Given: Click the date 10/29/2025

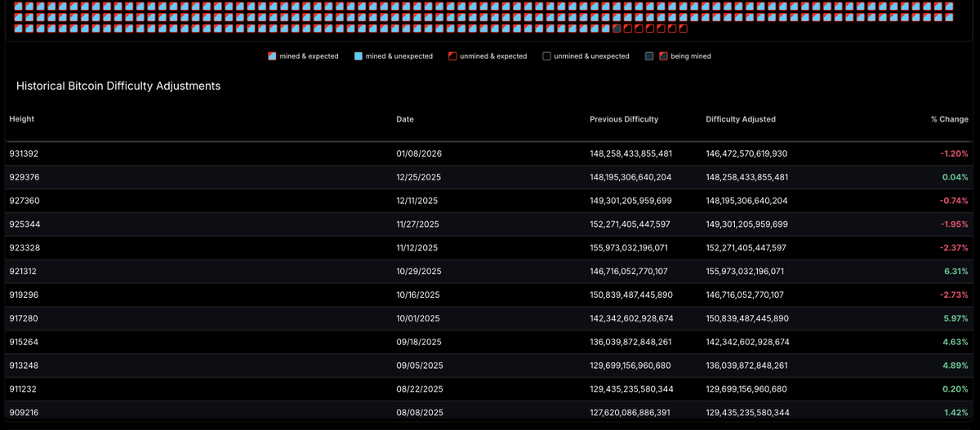Looking at the screenshot, I should 419,272.
